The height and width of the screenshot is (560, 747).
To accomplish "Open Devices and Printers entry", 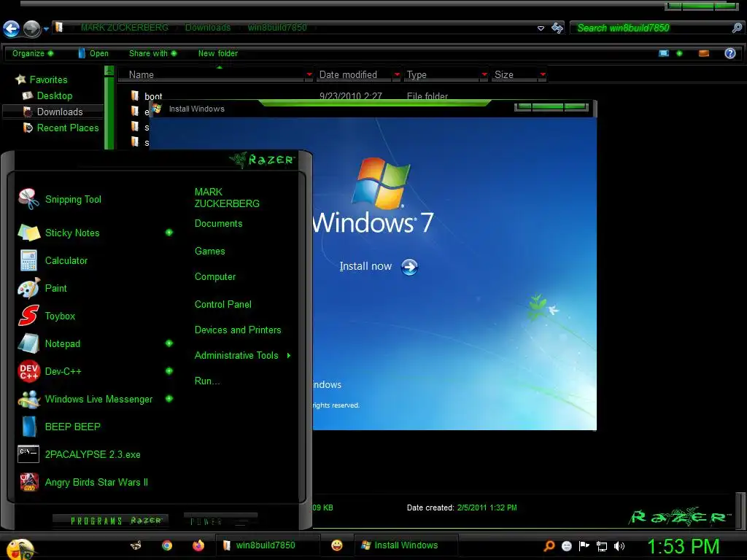I will tap(238, 330).
